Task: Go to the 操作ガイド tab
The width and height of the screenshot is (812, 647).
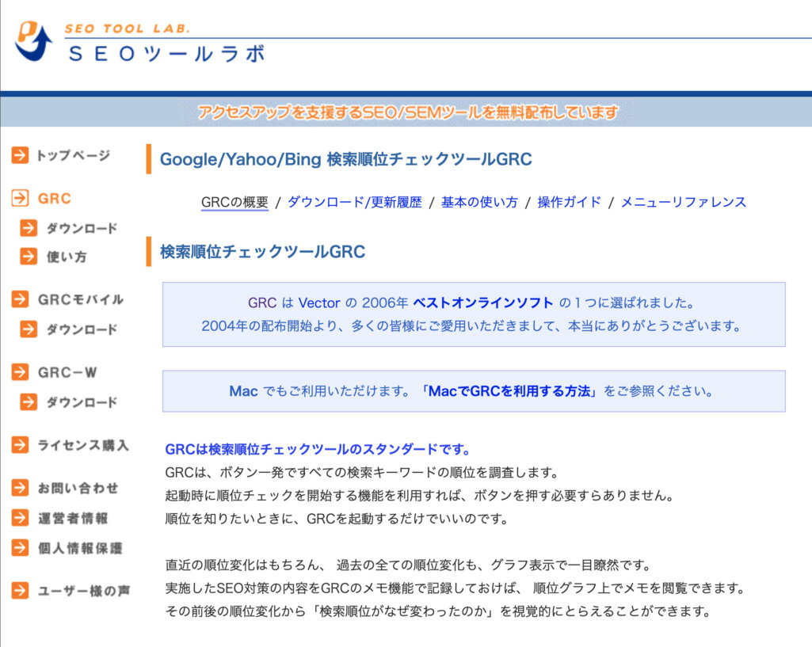Action: point(569,202)
